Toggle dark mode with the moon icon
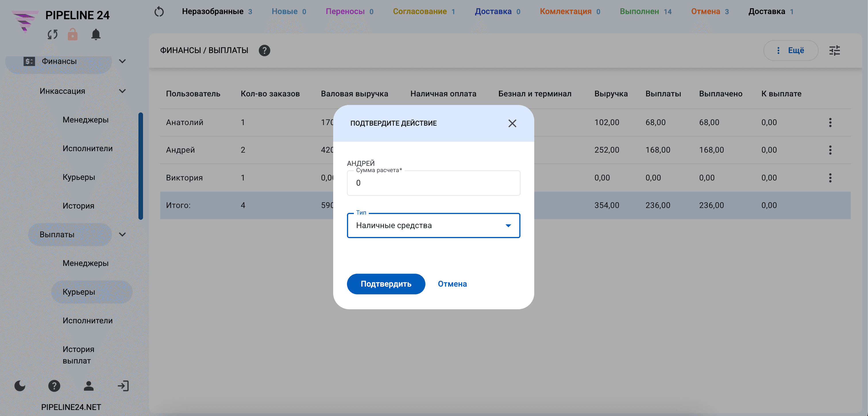 pyautogui.click(x=20, y=386)
